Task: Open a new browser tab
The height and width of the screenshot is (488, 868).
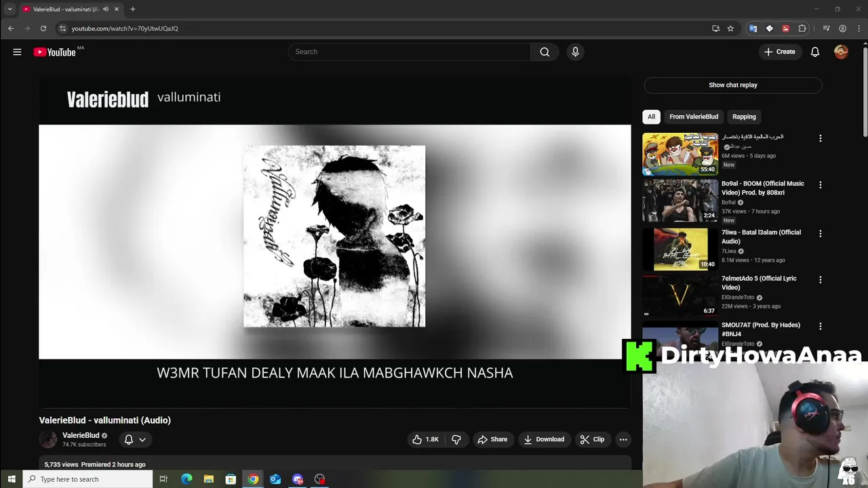Action: 133,9
